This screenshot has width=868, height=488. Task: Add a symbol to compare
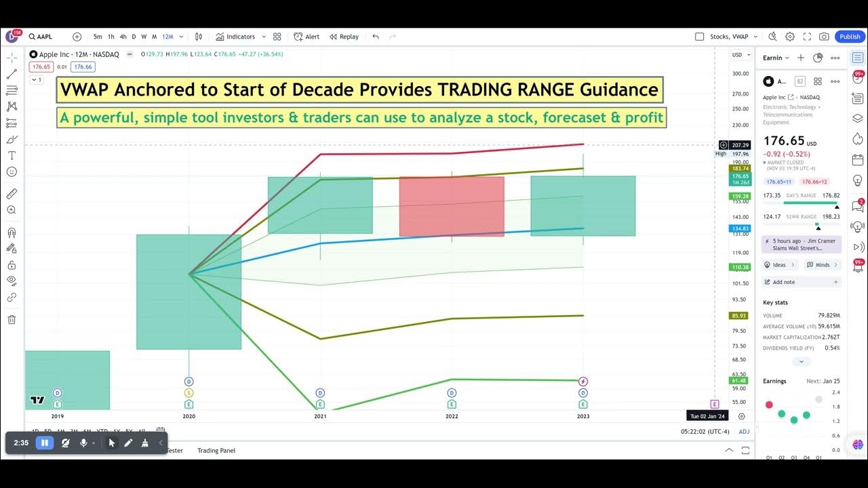pyautogui.click(x=77, y=37)
